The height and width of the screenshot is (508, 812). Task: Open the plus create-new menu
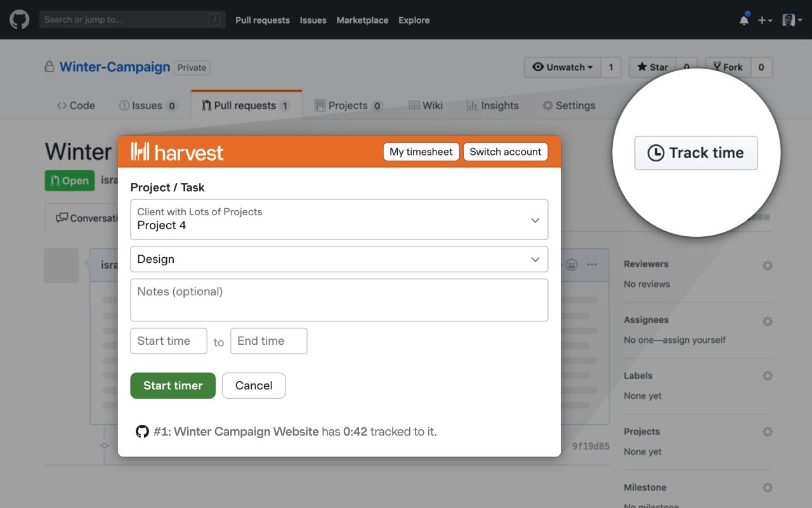pos(765,20)
